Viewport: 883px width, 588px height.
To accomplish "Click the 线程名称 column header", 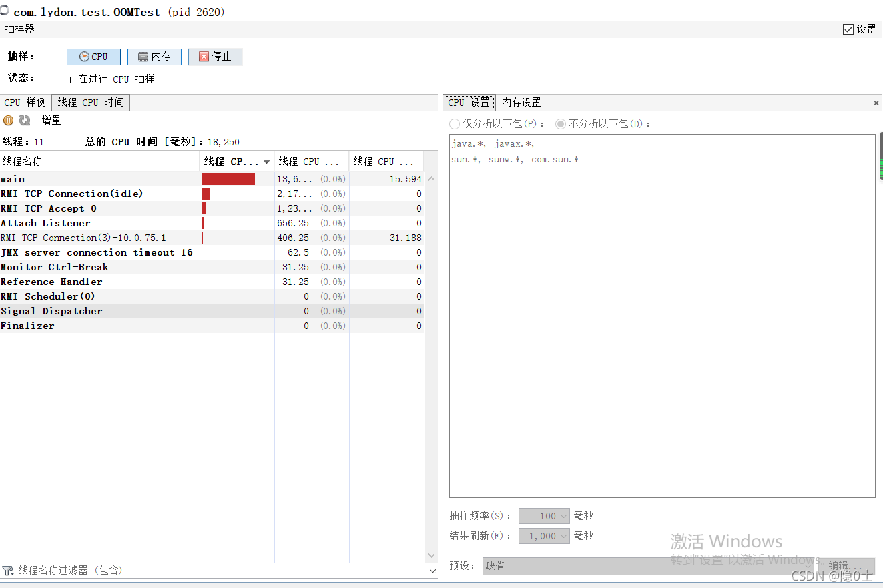I will point(100,162).
